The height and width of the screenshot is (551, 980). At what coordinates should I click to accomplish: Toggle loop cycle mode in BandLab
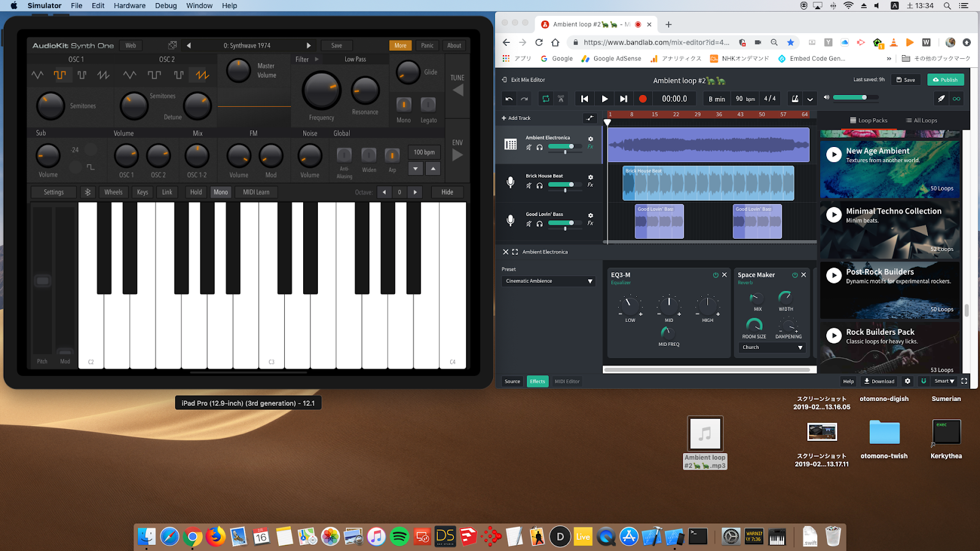(545, 99)
